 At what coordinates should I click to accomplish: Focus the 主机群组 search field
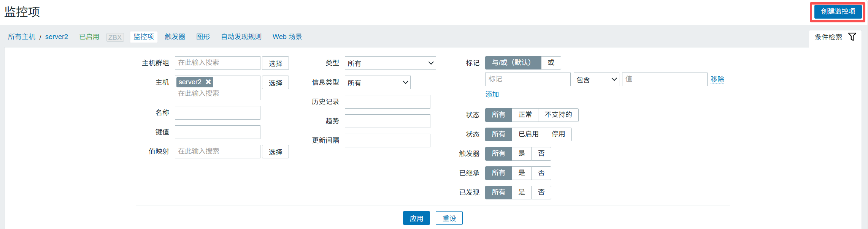click(x=217, y=63)
